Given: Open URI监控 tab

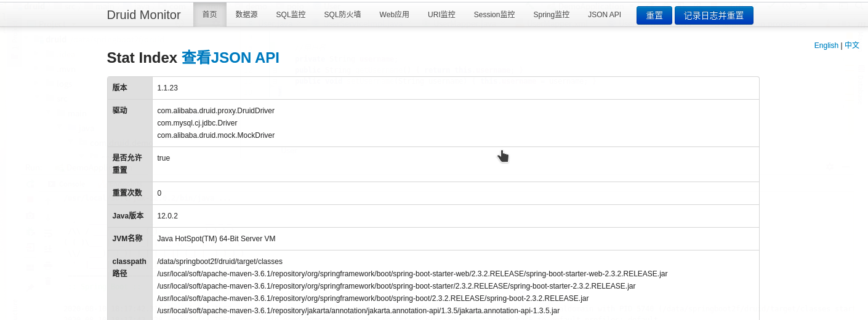Looking at the screenshot, I should [x=441, y=15].
